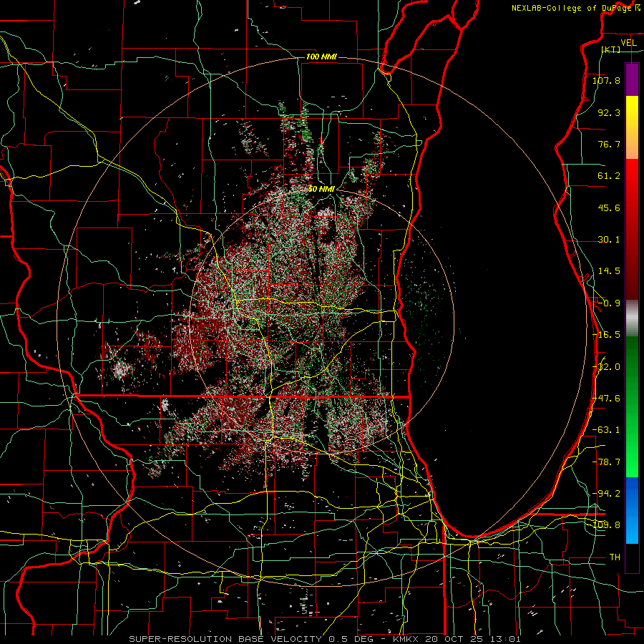The width and height of the screenshot is (644, 644).
Task: Click the 61.2 legend value
Action: [609, 176]
